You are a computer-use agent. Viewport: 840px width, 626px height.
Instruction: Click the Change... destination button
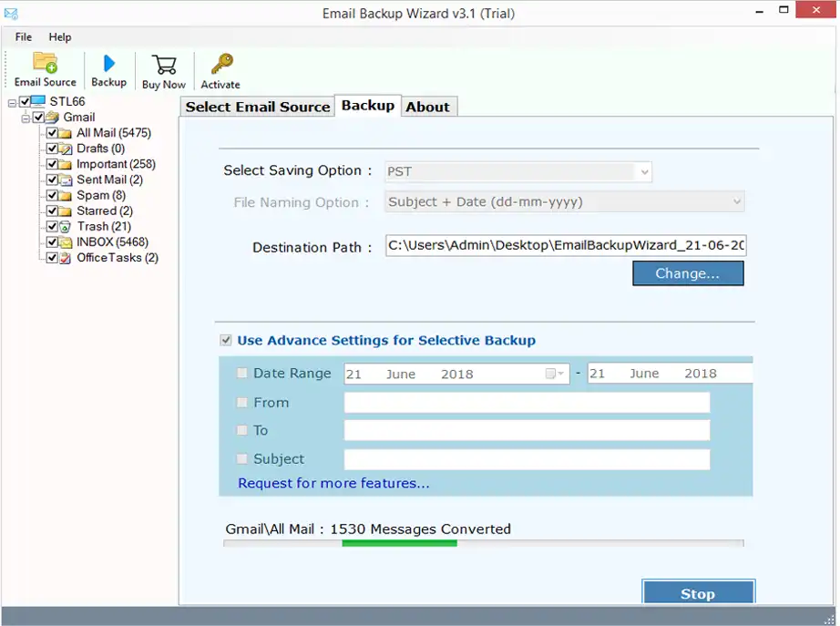688,273
